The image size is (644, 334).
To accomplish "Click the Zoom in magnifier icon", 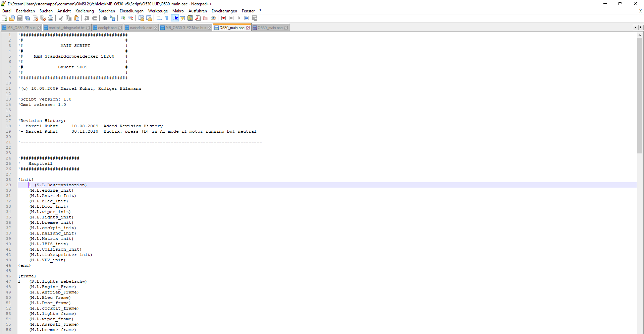I will pyautogui.click(x=123, y=18).
